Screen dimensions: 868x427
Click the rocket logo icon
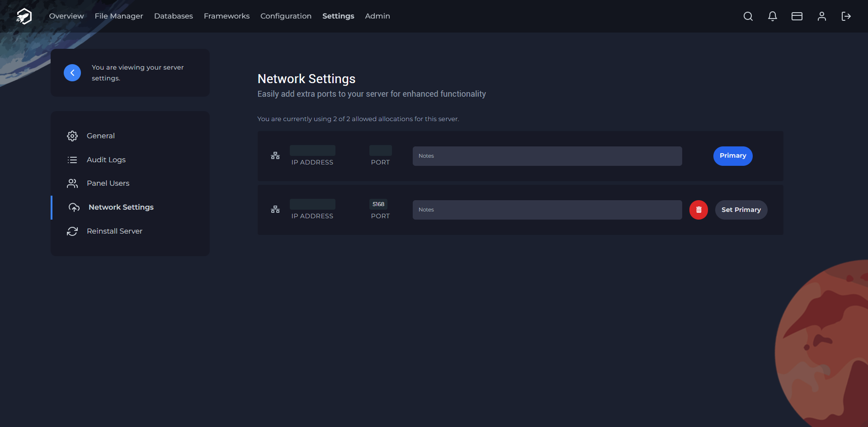[x=24, y=16]
